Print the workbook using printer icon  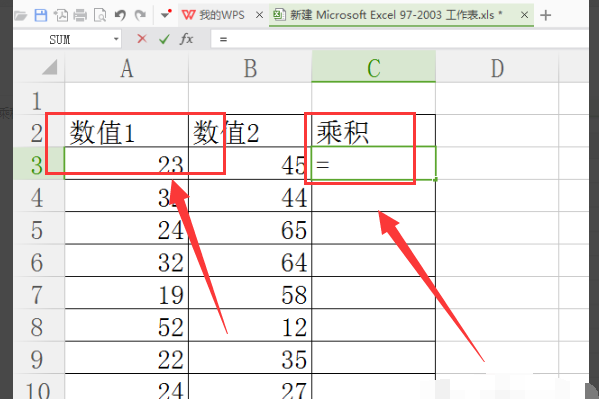click(x=80, y=16)
